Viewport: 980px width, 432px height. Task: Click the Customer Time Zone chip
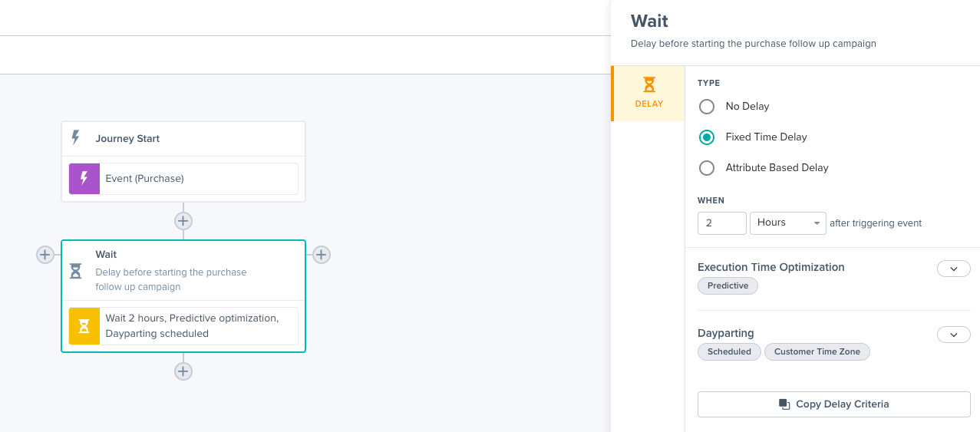817,352
